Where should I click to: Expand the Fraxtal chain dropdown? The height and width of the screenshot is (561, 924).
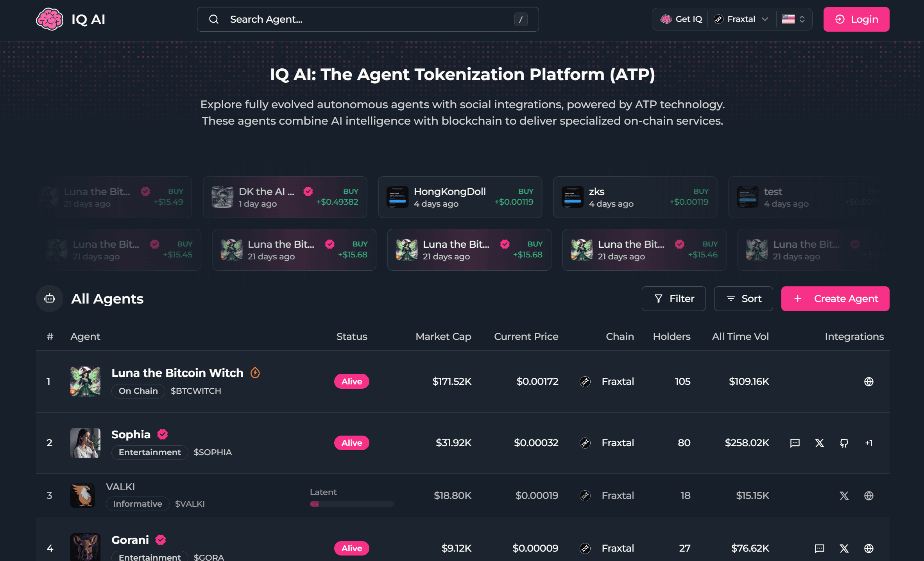pos(741,19)
